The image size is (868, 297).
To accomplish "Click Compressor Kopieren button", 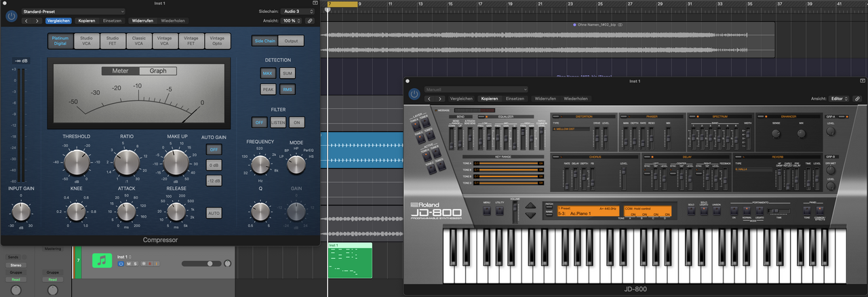I will pyautogui.click(x=86, y=21).
